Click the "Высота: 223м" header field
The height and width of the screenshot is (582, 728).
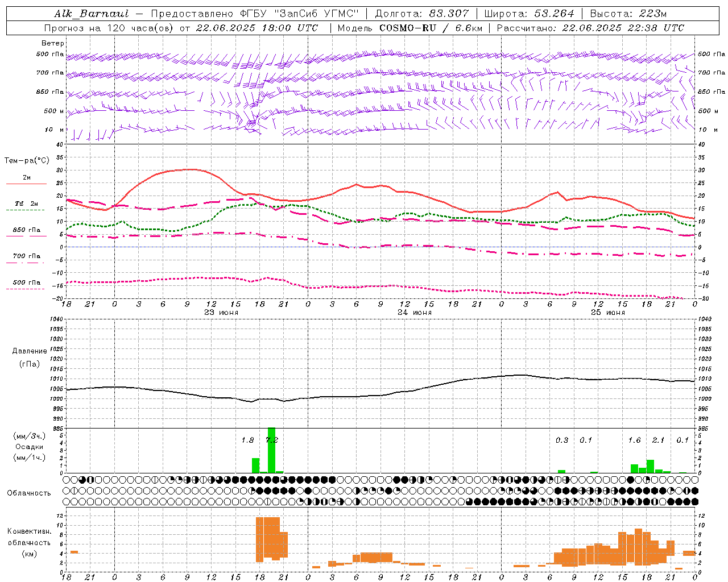(628, 14)
